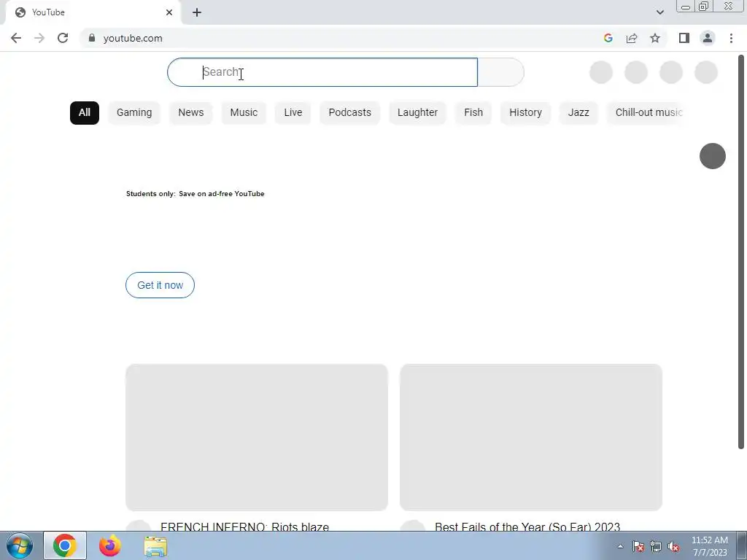
Task: Open a new tab with the plus button
Action: pyautogui.click(x=197, y=12)
